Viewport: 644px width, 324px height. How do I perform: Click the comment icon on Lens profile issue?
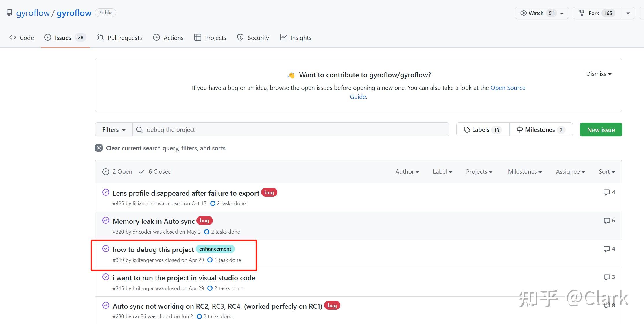pos(606,192)
